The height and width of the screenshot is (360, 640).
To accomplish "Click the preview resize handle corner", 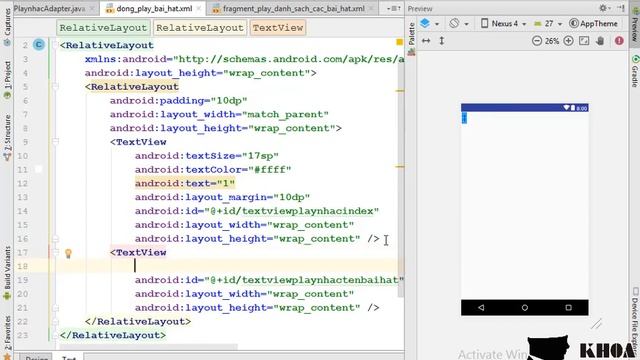I will coord(596,324).
